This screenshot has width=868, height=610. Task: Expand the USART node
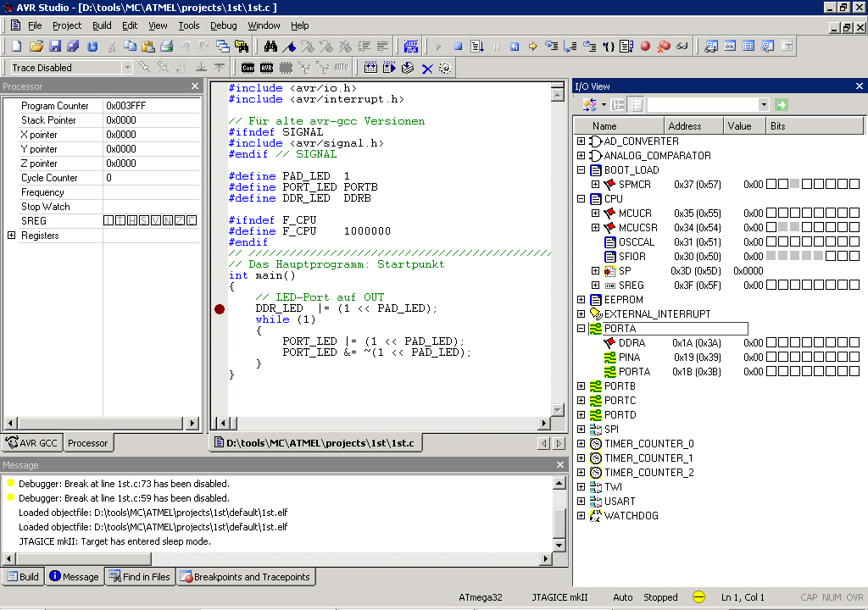581,501
